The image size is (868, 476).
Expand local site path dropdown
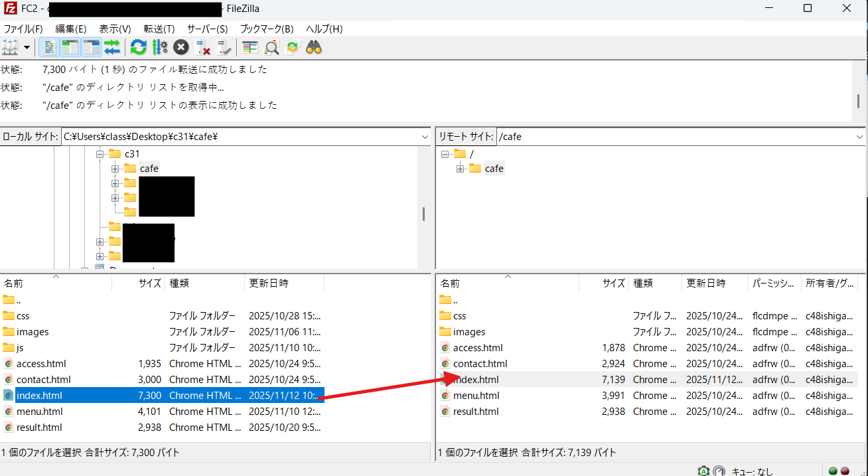tap(425, 137)
